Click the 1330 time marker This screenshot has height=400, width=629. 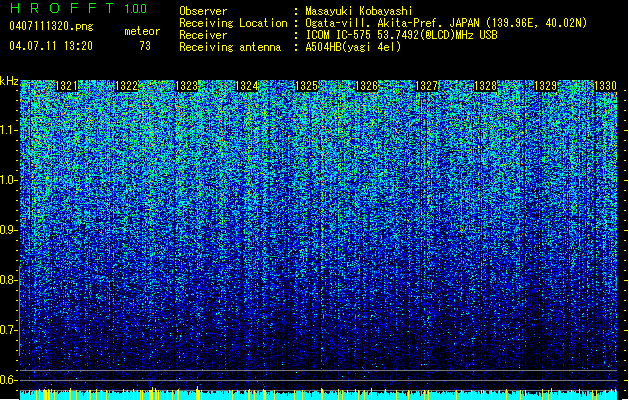pyautogui.click(x=605, y=86)
